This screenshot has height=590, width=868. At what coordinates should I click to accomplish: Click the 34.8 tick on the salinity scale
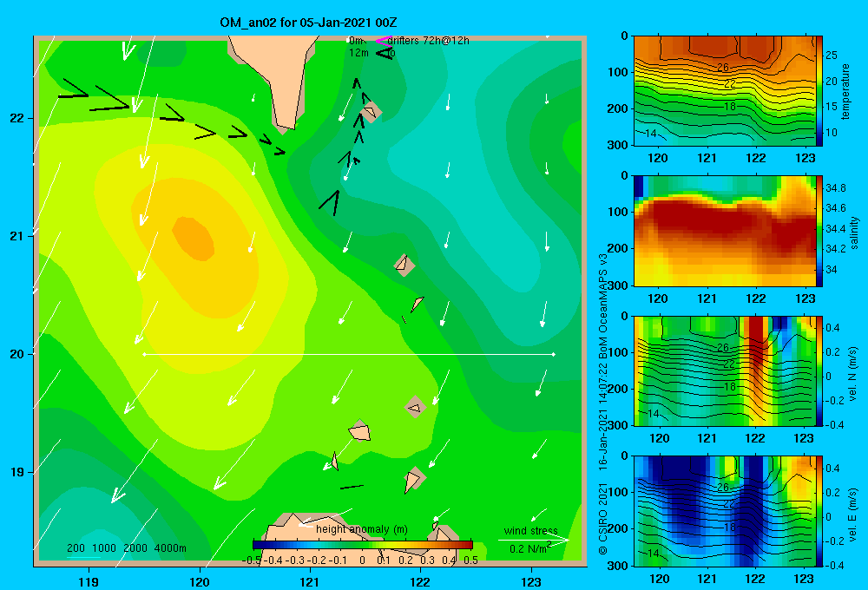[835, 188]
